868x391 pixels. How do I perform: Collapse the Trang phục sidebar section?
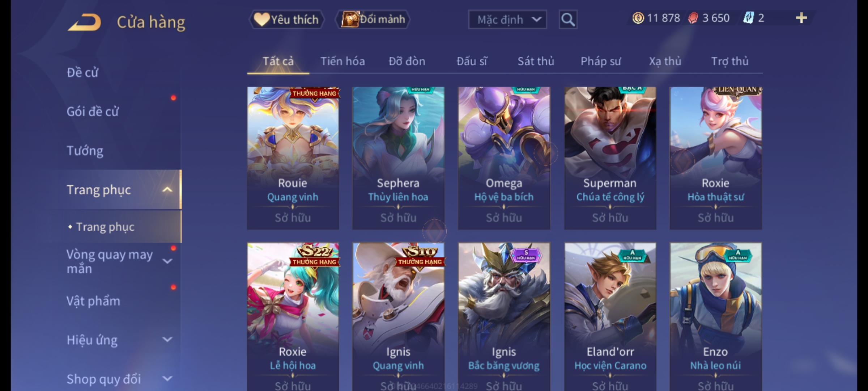pos(167,190)
